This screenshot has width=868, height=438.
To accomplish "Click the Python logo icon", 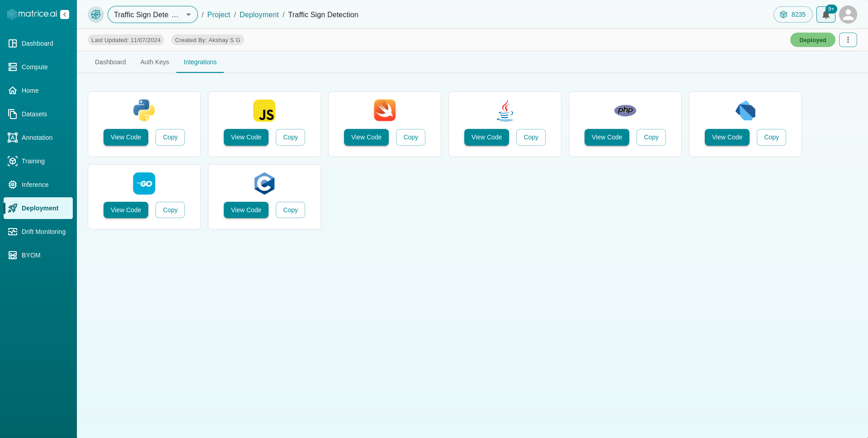I will point(144,110).
